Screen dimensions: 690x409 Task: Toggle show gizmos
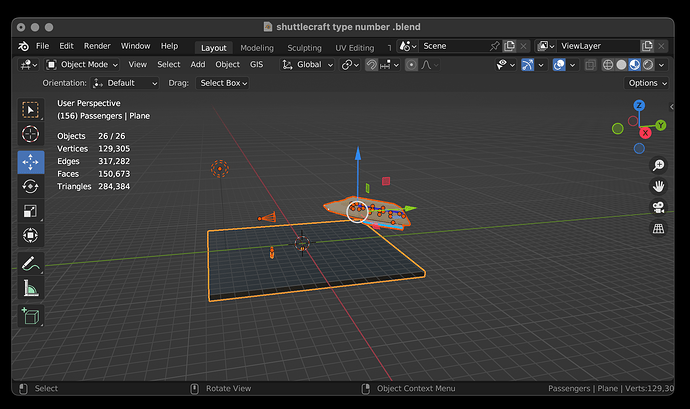pos(527,65)
